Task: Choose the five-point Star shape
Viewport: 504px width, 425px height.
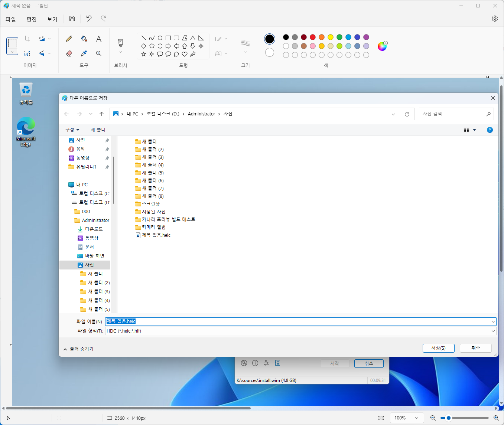Action: [144, 54]
